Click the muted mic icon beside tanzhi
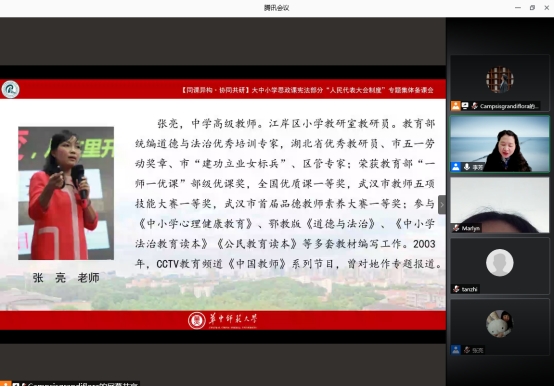The image size is (554, 387). [x=456, y=289]
